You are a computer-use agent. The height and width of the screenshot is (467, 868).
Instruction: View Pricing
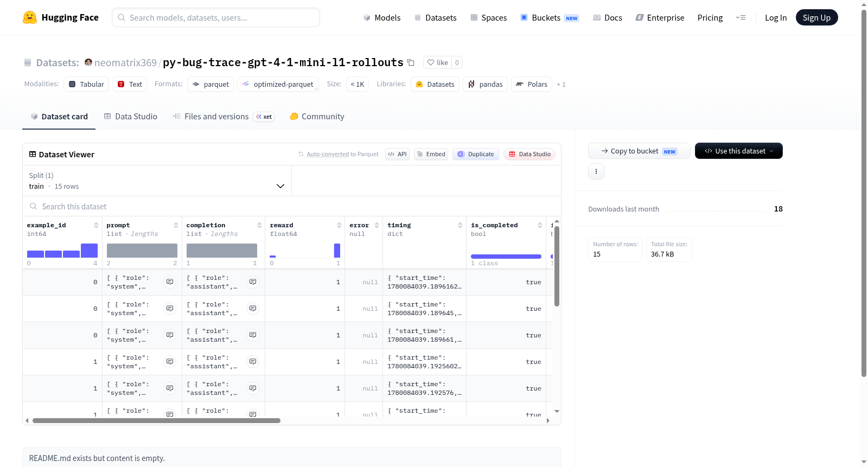click(x=710, y=17)
